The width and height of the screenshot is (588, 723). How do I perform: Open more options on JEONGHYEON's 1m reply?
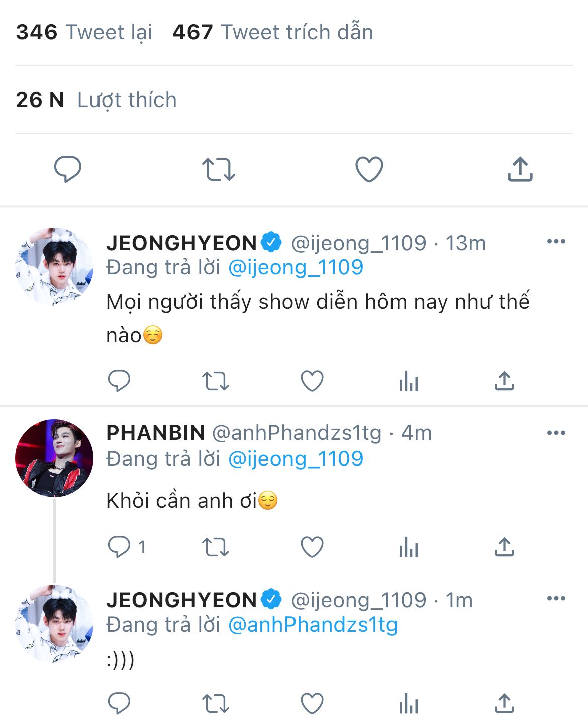tap(556, 598)
